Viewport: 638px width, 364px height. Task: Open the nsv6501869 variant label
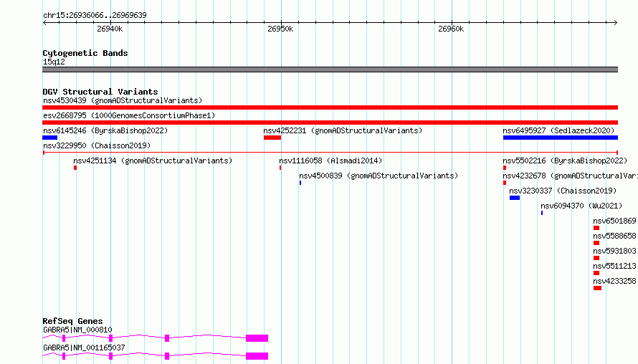pyautogui.click(x=614, y=221)
